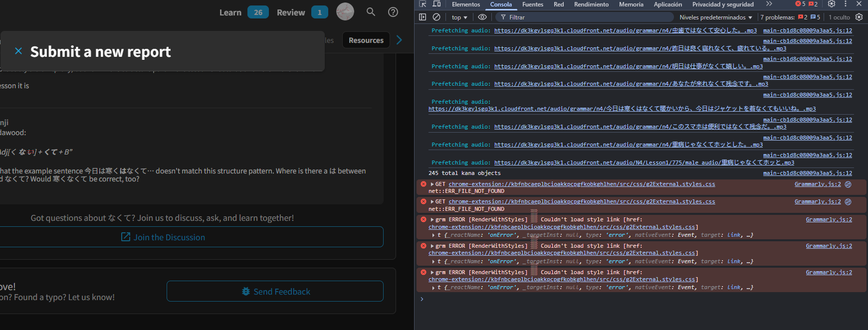
Task: Open the help question mark icon
Action: (393, 12)
